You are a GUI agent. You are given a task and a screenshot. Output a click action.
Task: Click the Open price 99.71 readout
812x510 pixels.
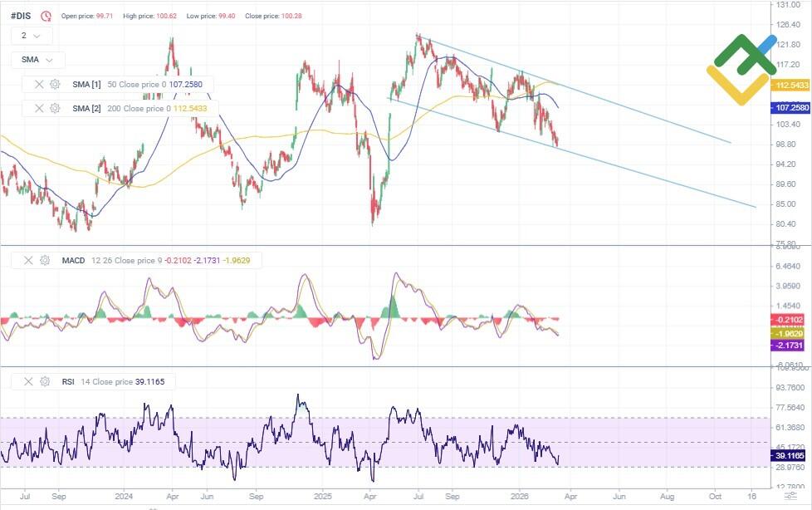tap(87, 16)
